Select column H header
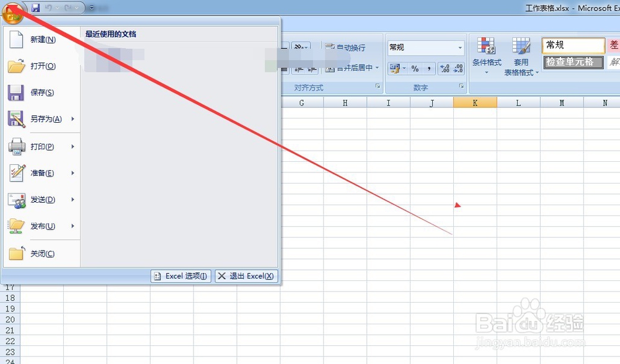 pos(345,103)
